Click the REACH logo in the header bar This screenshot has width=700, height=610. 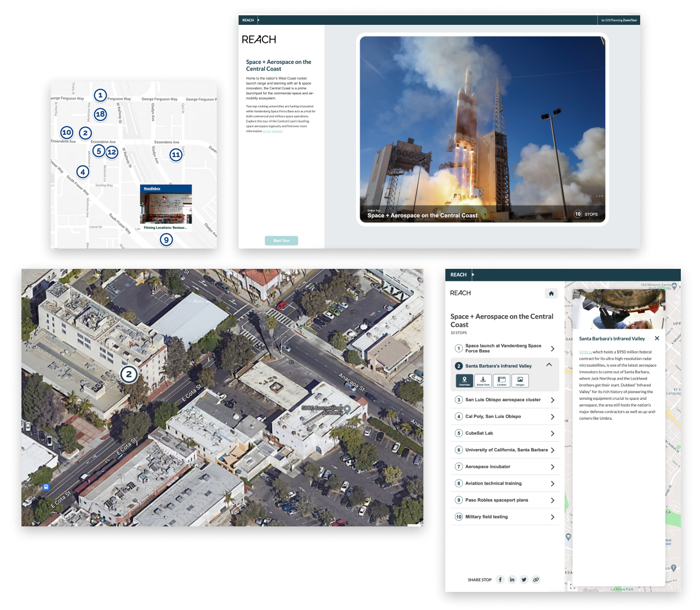tap(459, 274)
